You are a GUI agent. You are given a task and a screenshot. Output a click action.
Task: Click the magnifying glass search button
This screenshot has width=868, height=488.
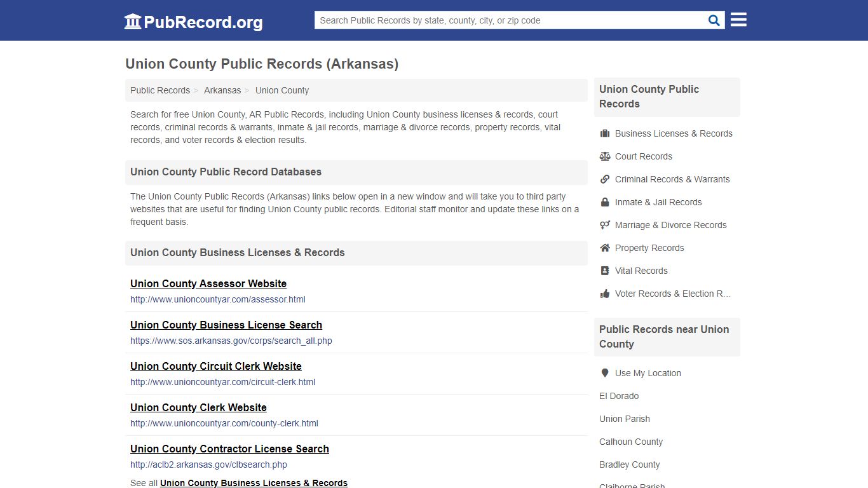(714, 20)
